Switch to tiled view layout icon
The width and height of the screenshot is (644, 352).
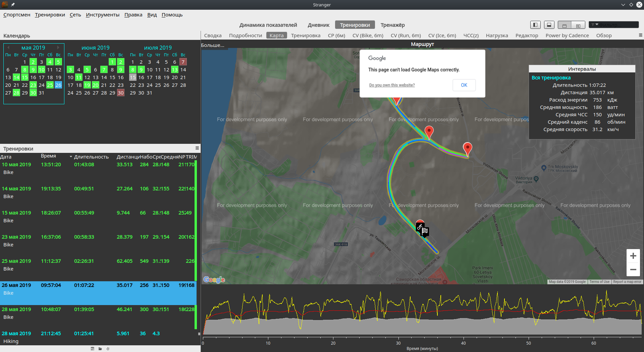coord(578,25)
